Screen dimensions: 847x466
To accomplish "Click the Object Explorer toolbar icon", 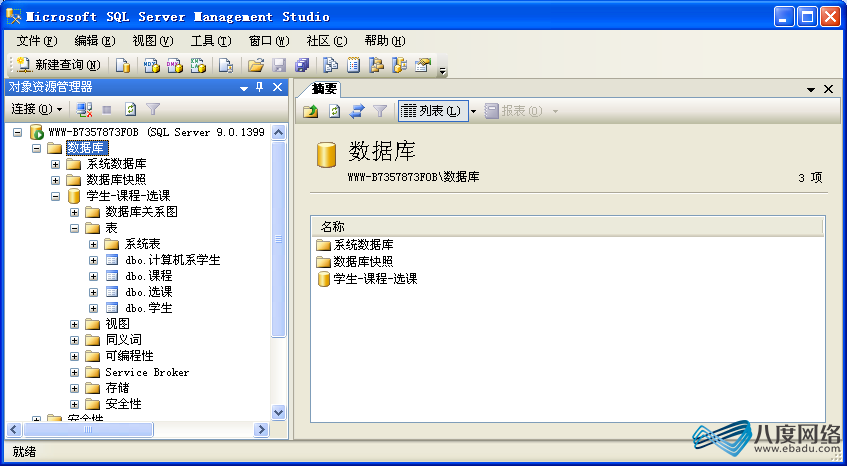I will point(376,66).
